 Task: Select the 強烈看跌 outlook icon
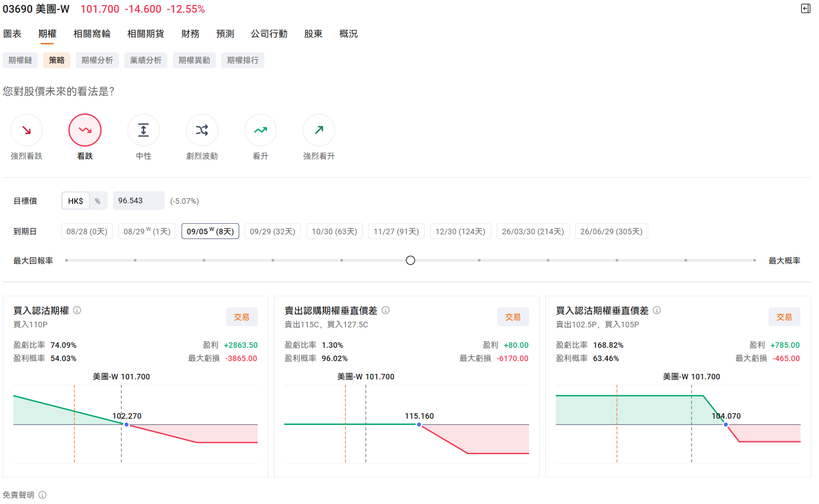pos(26,130)
